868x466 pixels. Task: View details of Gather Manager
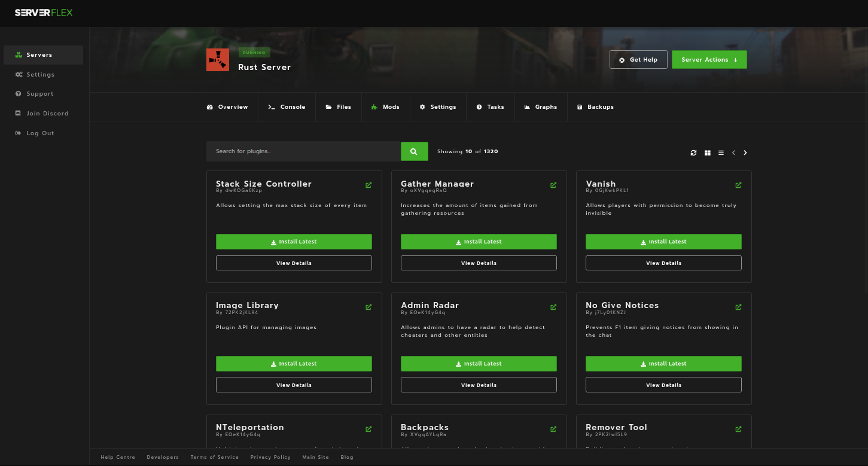479,263
